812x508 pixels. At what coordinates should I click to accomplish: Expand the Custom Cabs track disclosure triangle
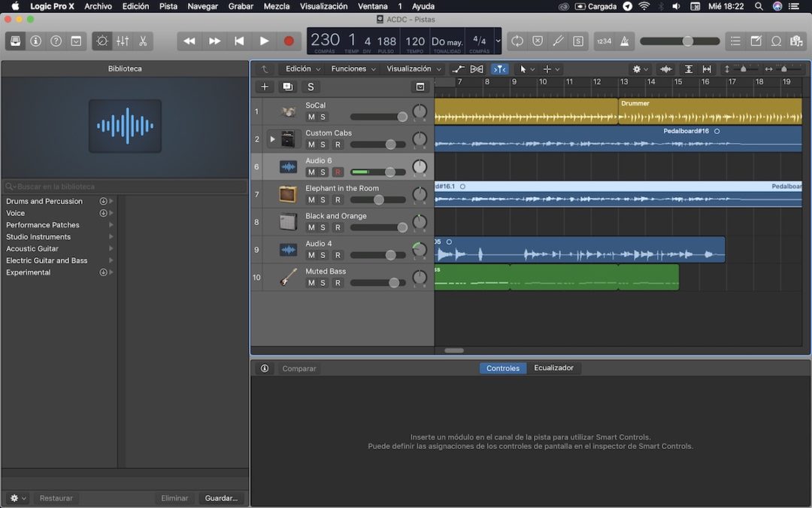point(274,138)
